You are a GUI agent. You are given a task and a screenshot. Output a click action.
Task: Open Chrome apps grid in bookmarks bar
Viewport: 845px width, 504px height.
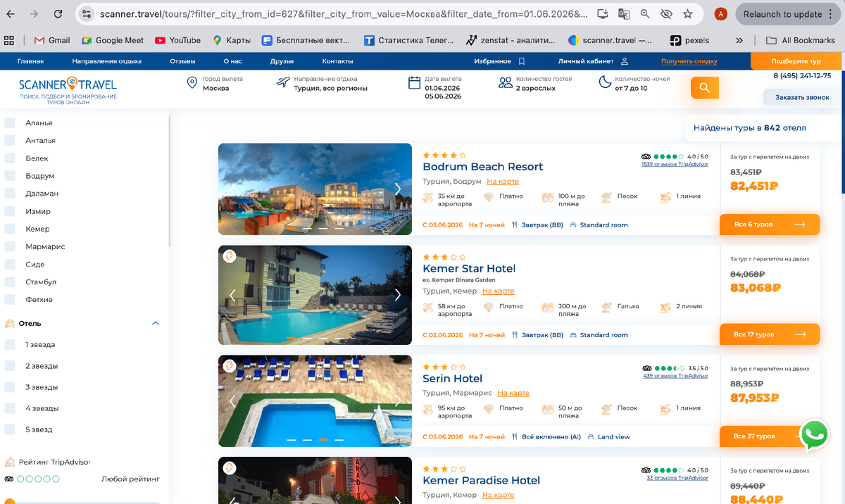point(9,40)
